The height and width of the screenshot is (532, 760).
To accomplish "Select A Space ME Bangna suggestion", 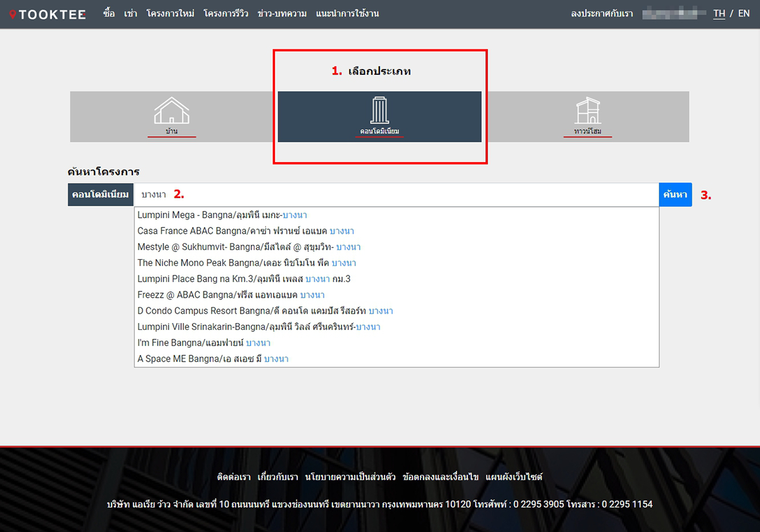I will [213, 358].
